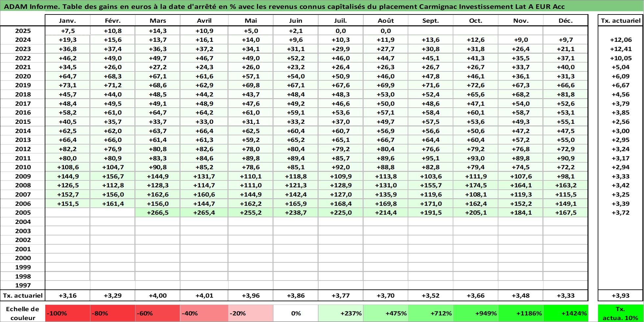644x322 pixels.
Task: Select the +237% light green scale cell
Action: 341,313
